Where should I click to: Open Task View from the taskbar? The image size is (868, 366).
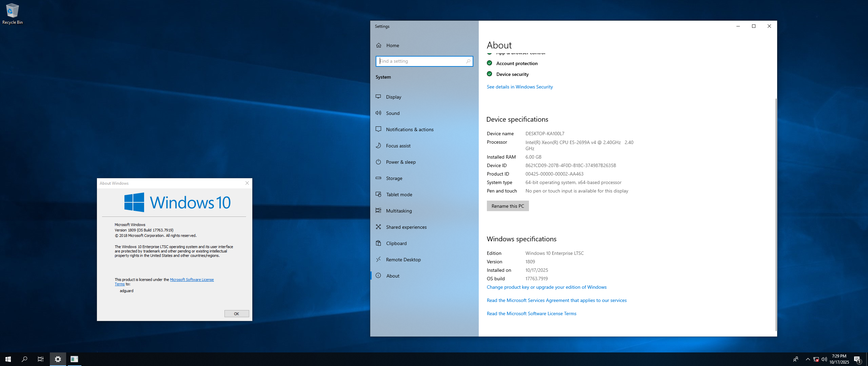[x=41, y=359]
